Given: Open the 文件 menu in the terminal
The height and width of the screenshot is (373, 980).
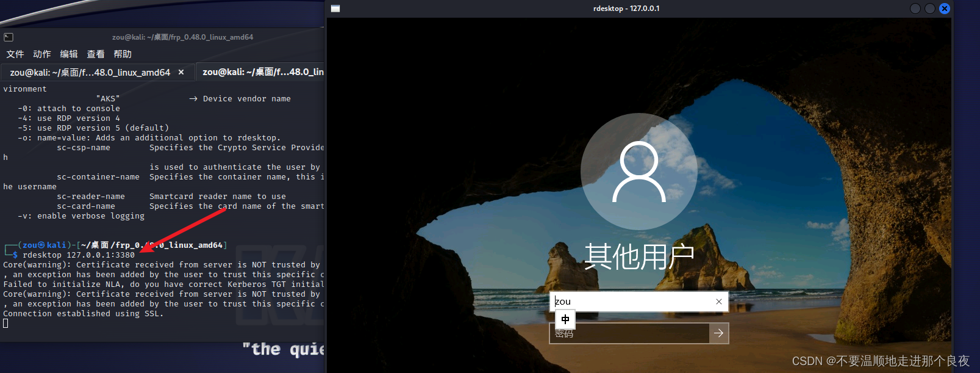Looking at the screenshot, I should point(15,54).
